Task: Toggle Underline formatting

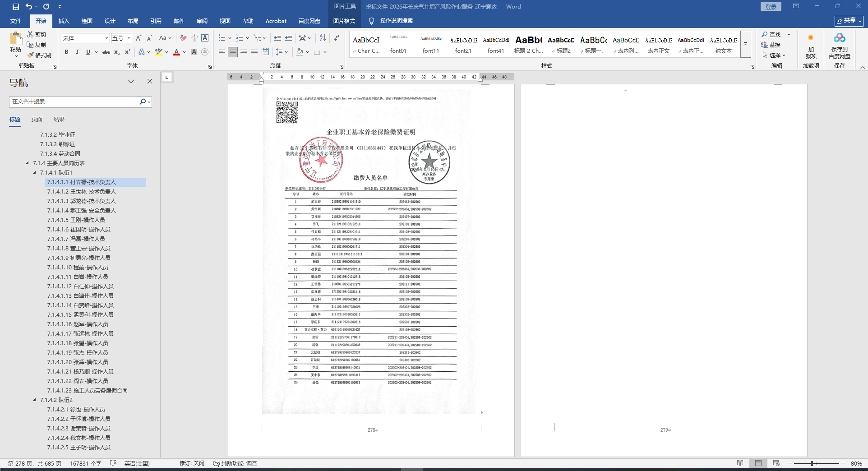Action: [x=88, y=52]
